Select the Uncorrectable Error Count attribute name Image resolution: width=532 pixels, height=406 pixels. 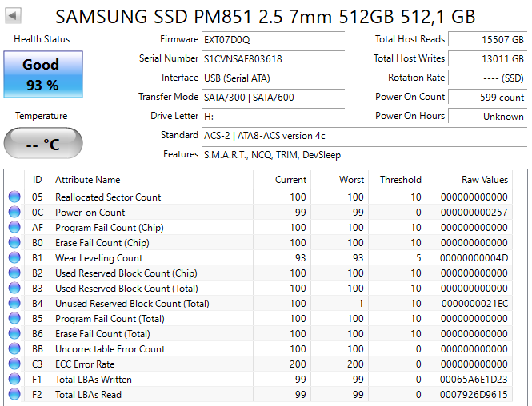click(x=110, y=349)
